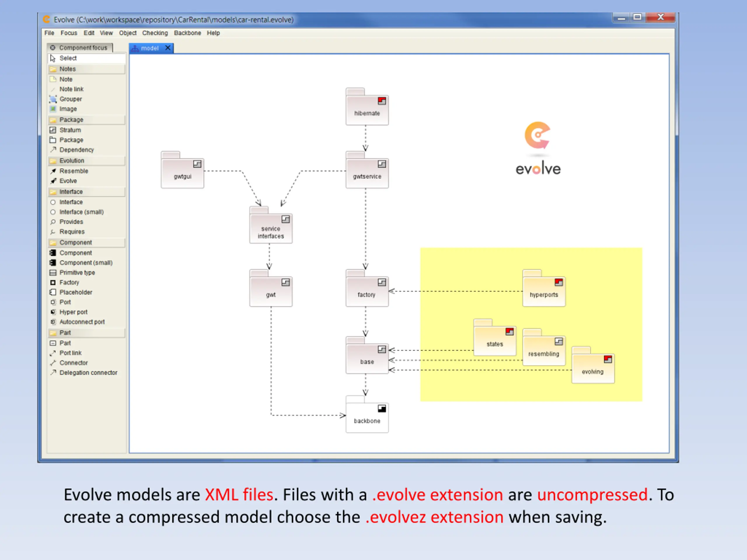Close the model diagram tab

(x=168, y=48)
